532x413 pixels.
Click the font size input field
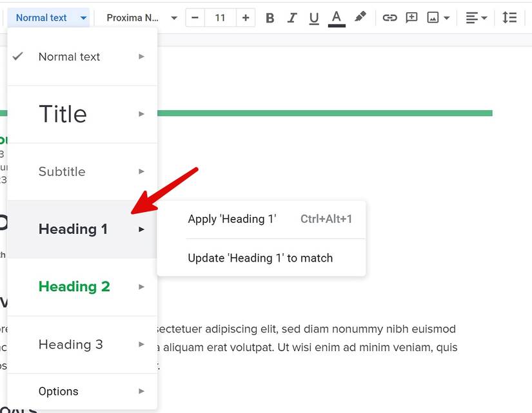pos(220,17)
